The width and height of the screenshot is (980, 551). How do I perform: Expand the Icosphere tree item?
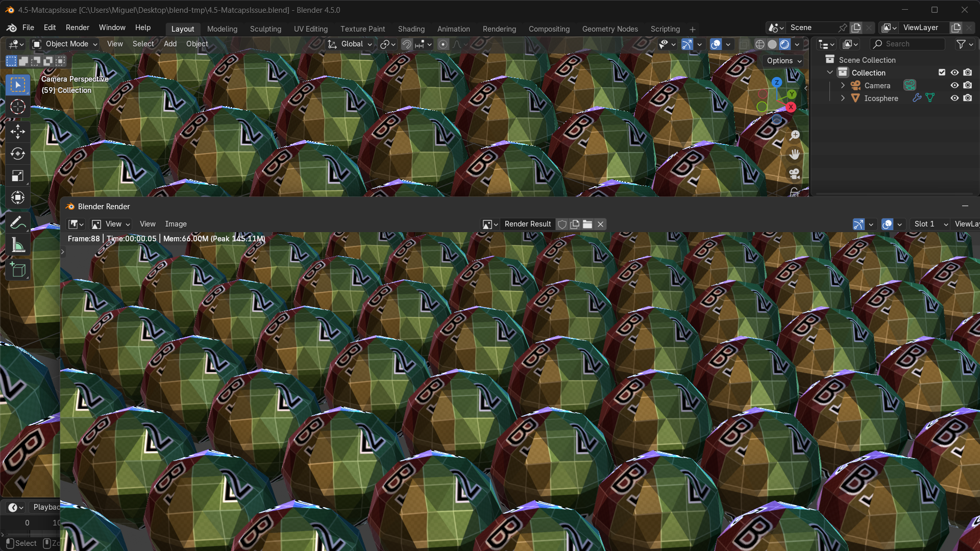click(x=843, y=98)
